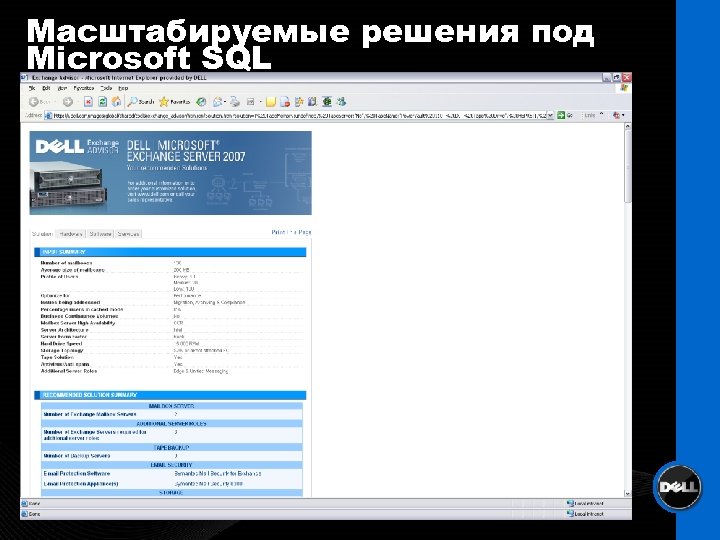Open the Search pane from toolbar
This screenshot has height=540, width=720.
click(141, 102)
